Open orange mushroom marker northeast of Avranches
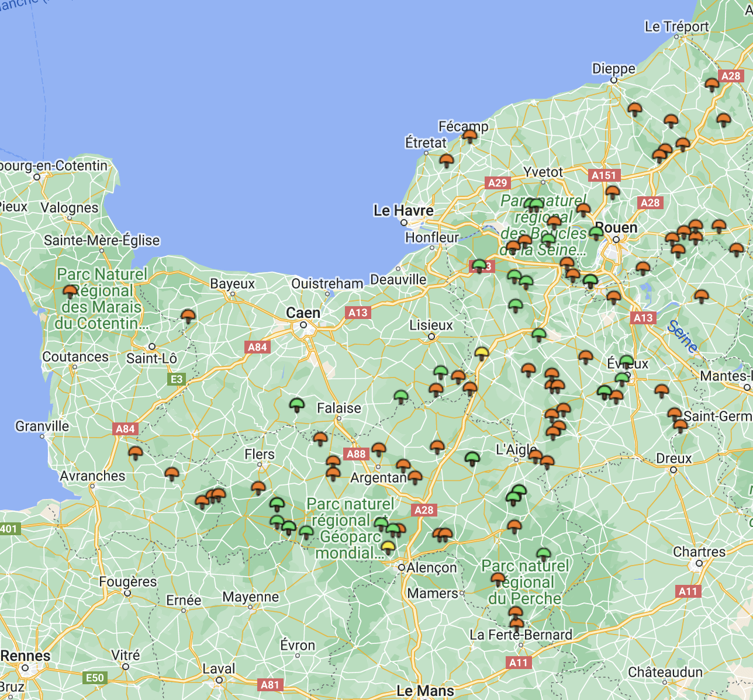 point(136,453)
